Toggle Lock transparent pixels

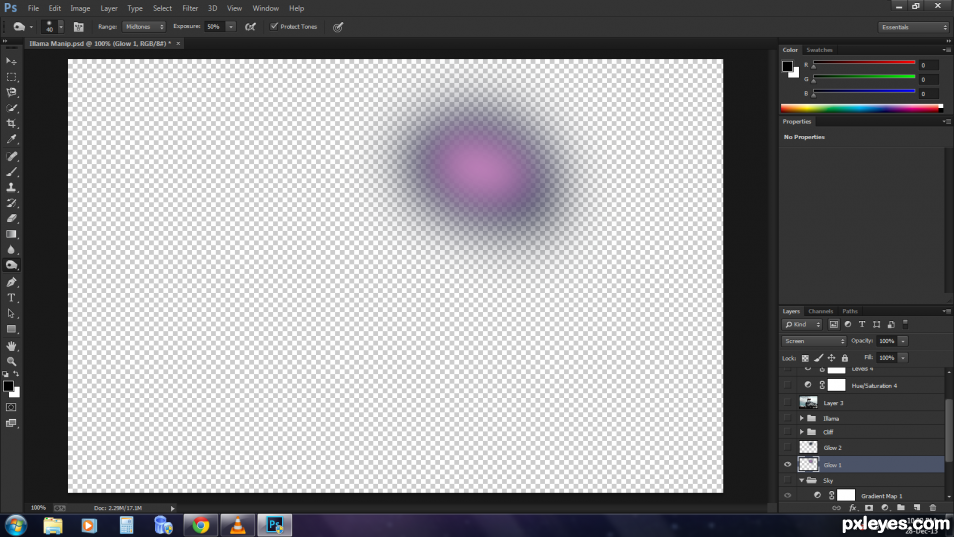pyautogui.click(x=805, y=358)
